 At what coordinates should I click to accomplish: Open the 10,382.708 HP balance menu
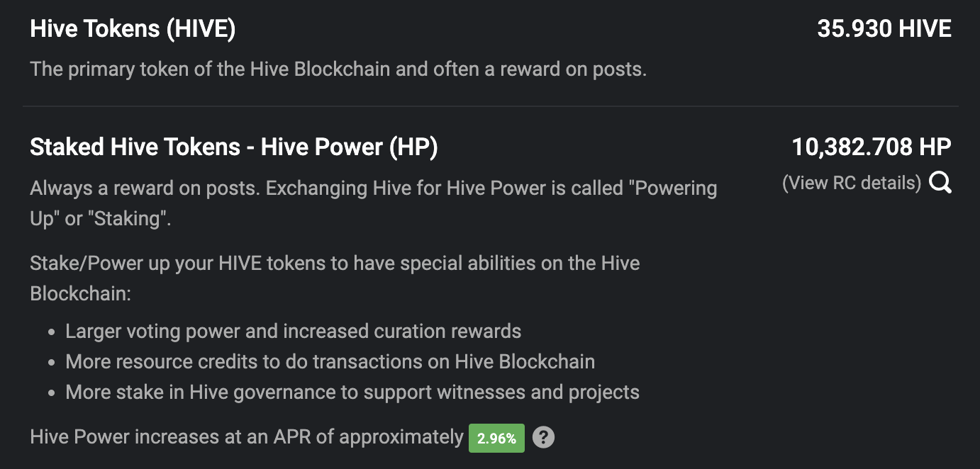coord(872,147)
